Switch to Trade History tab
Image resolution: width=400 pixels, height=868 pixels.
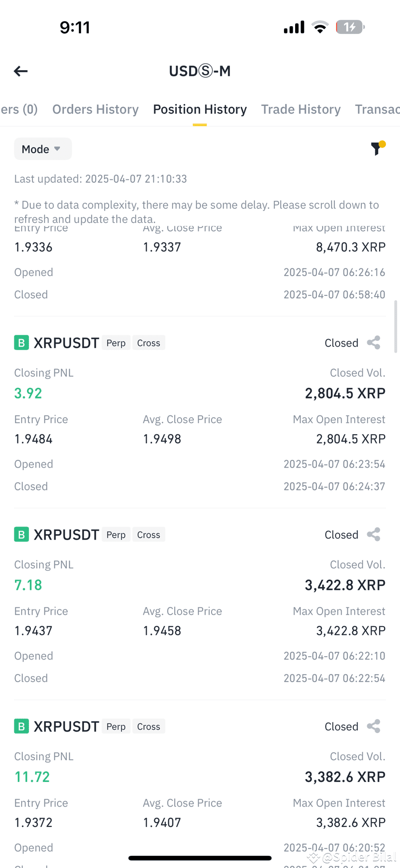coord(300,109)
